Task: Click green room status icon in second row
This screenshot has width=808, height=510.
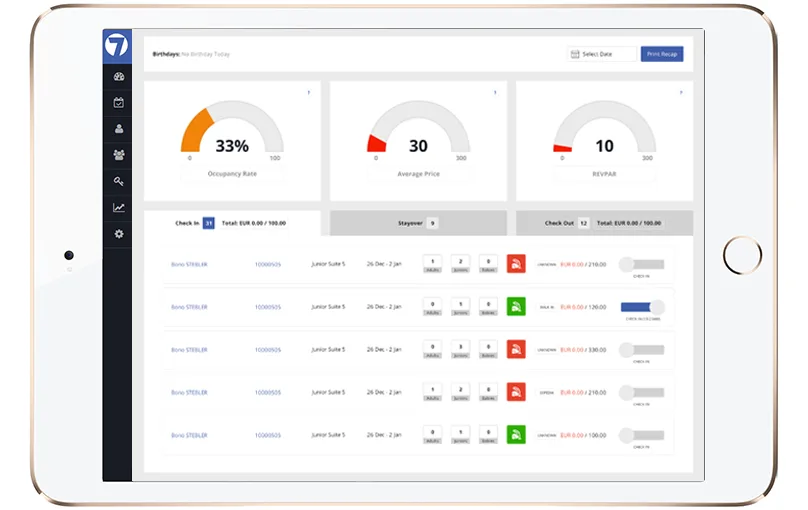Action: click(516, 307)
